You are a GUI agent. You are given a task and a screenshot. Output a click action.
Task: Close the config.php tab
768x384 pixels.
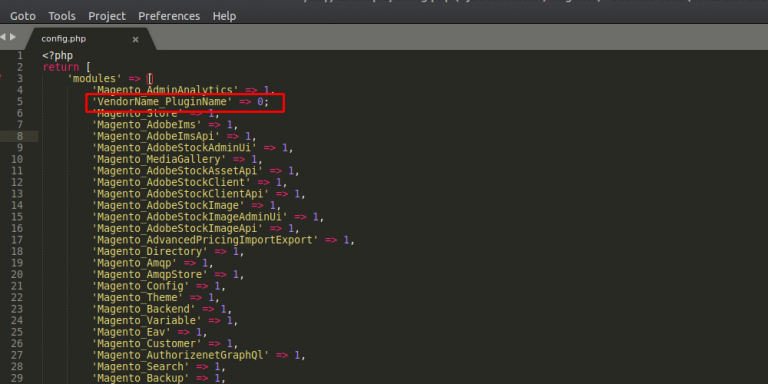[x=135, y=39]
